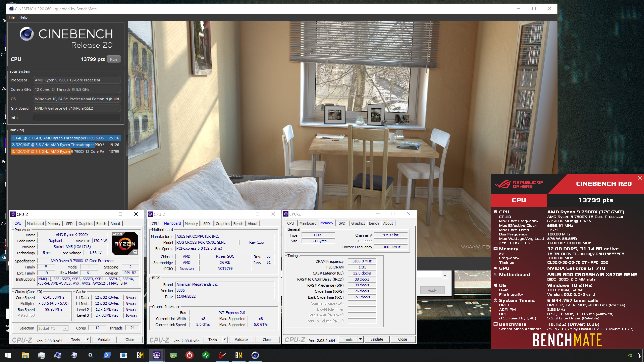Open the Windows Start menu

[8, 355]
